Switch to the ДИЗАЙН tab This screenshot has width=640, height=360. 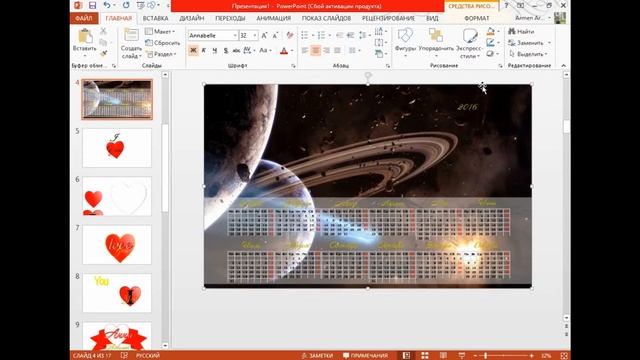tap(191, 18)
